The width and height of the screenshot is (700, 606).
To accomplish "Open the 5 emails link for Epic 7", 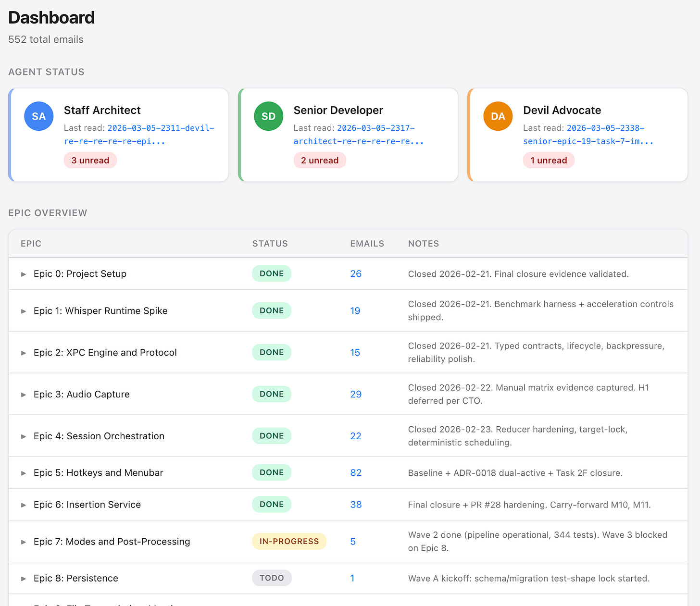I will [x=353, y=542].
